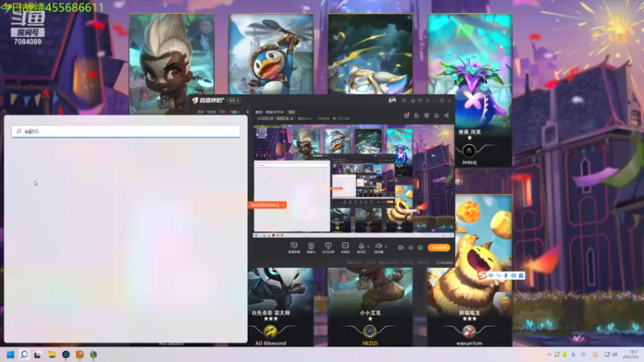644x362 pixels.
Task: Click the speaker icon in streaming toolbar
Action: pyautogui.click(x=378, y=248)
